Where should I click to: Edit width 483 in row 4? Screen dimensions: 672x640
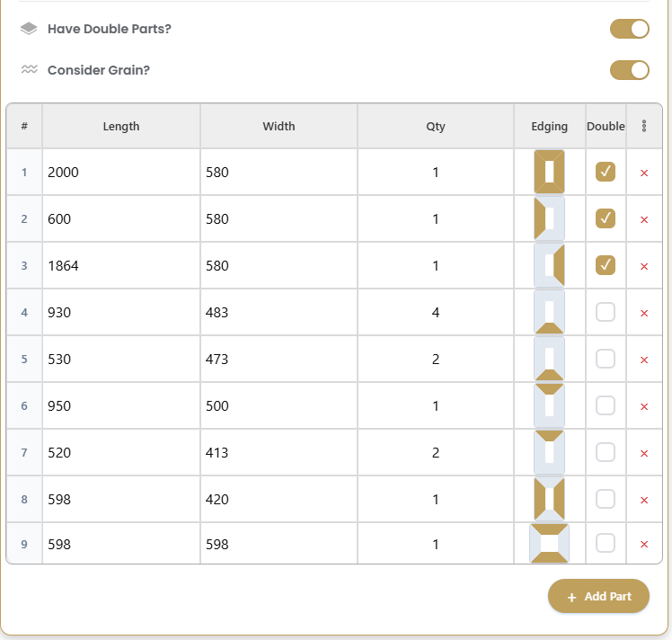(x=279, y=312)
